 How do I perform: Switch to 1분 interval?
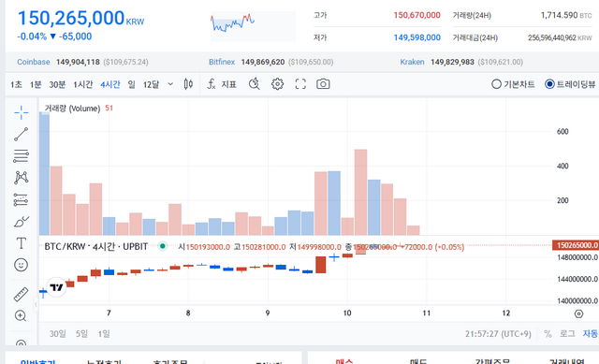[36, 84]
